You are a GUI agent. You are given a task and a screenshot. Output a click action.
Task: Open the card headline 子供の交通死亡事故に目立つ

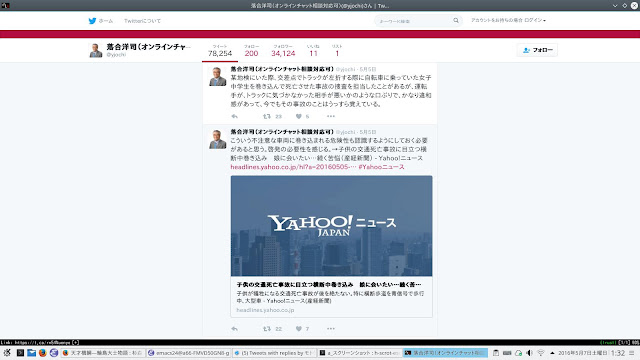[329, 284]
